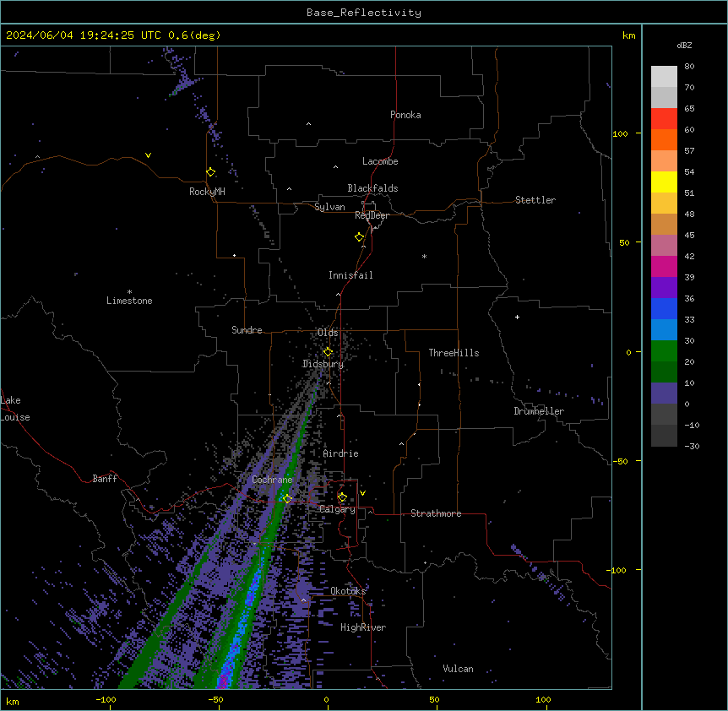Select the yellow diamond marker below Cochrane
This screenshot has width=728, height=711.
click(x=287, y=499)
